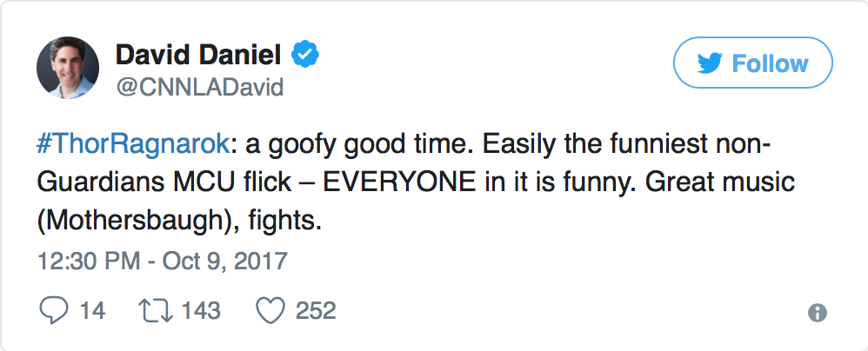Click the Twitter bird inside Follow button
The width and height of the screenshot is (868, 351).
(x=711, y=64)
